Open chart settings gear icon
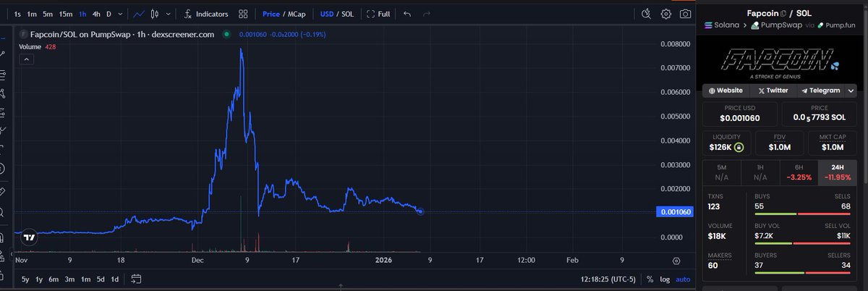This screenshot has height=291, width=868. (666, 14)
